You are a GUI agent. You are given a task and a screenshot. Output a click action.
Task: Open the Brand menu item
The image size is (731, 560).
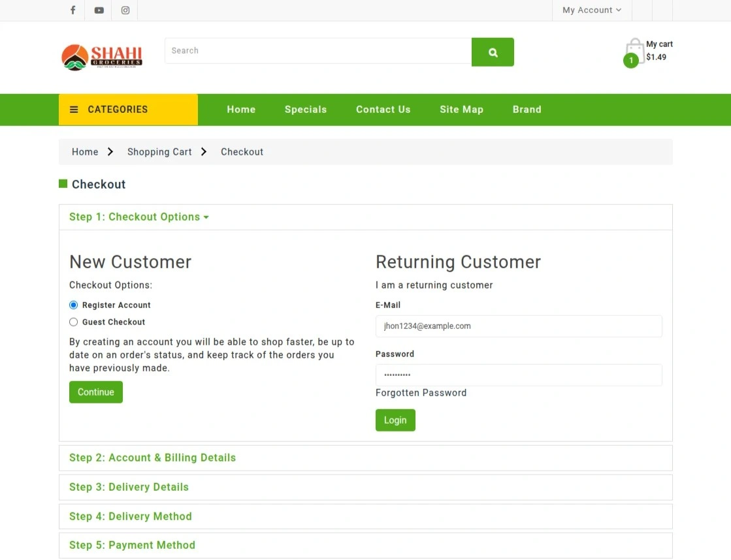tap(527, 110)
